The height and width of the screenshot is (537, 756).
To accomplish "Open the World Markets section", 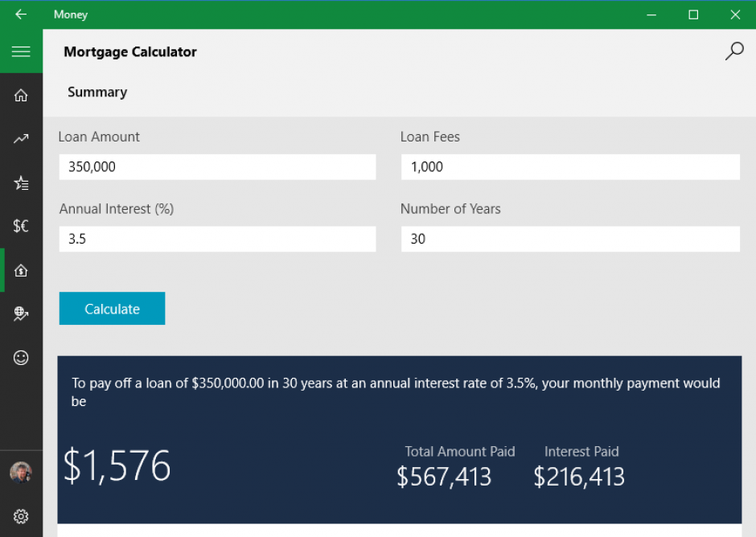I will (x=21, y=314).
